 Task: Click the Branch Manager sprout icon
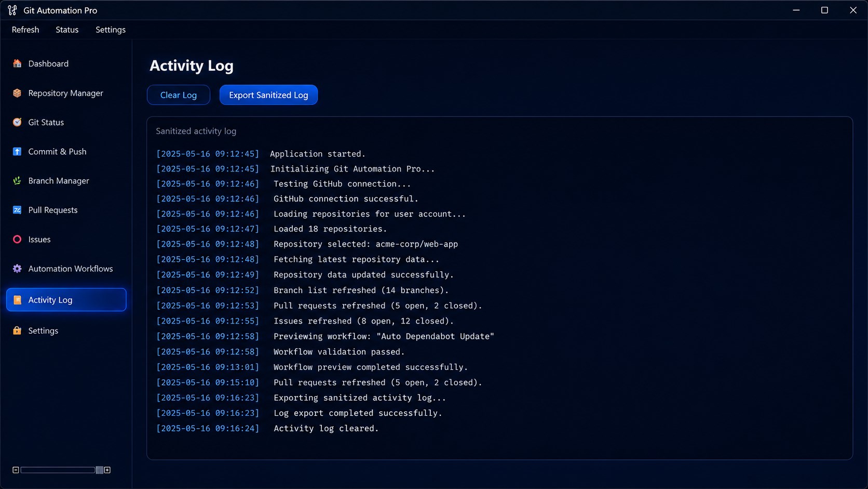pyautogui.click(x=17, y=181)
